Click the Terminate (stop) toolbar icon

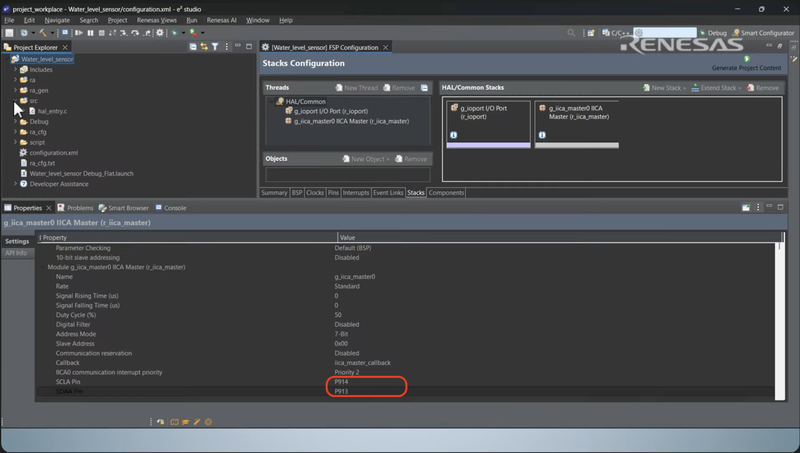[102, 33]
